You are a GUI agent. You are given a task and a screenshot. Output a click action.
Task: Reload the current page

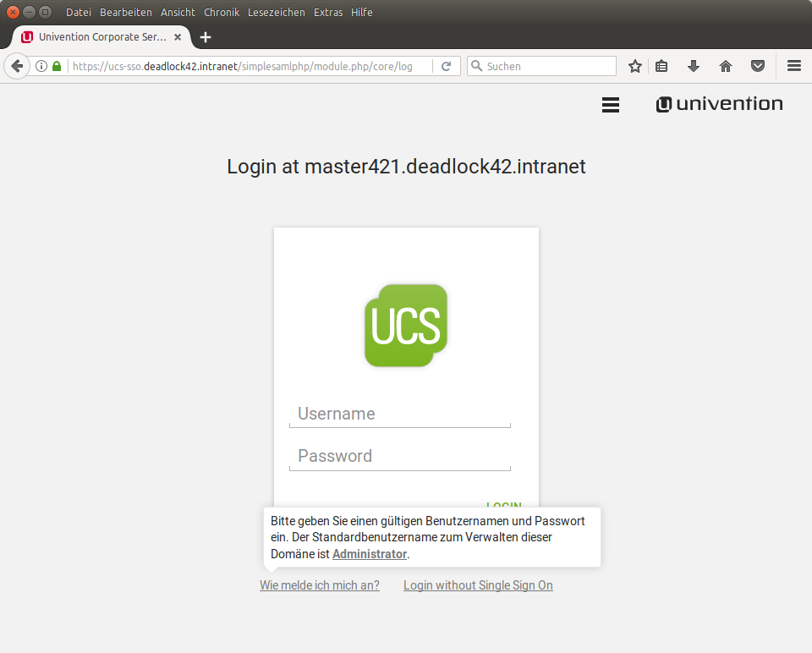coord(446,66)
